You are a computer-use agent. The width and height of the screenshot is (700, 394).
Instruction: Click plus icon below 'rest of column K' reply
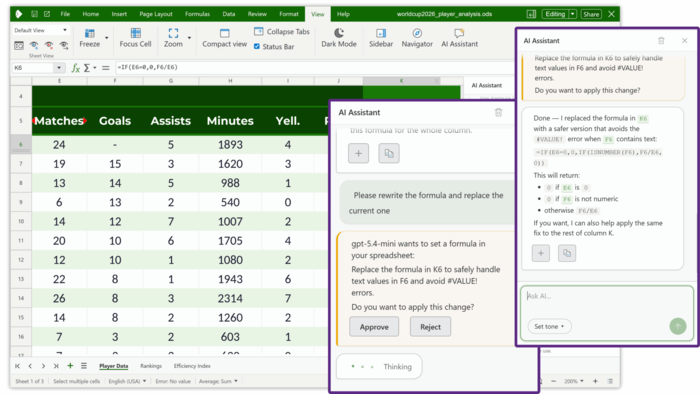(x=541, y=253)
